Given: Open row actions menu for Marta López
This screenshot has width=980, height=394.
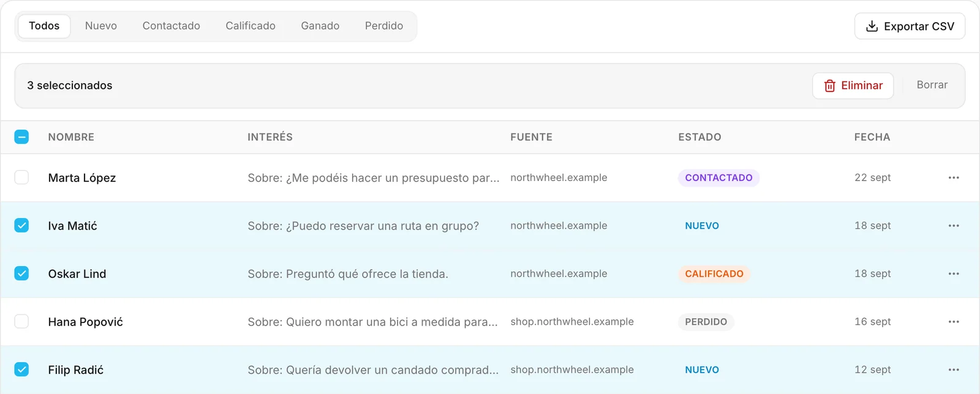Looking at the screenshot, I should [954, 177].
